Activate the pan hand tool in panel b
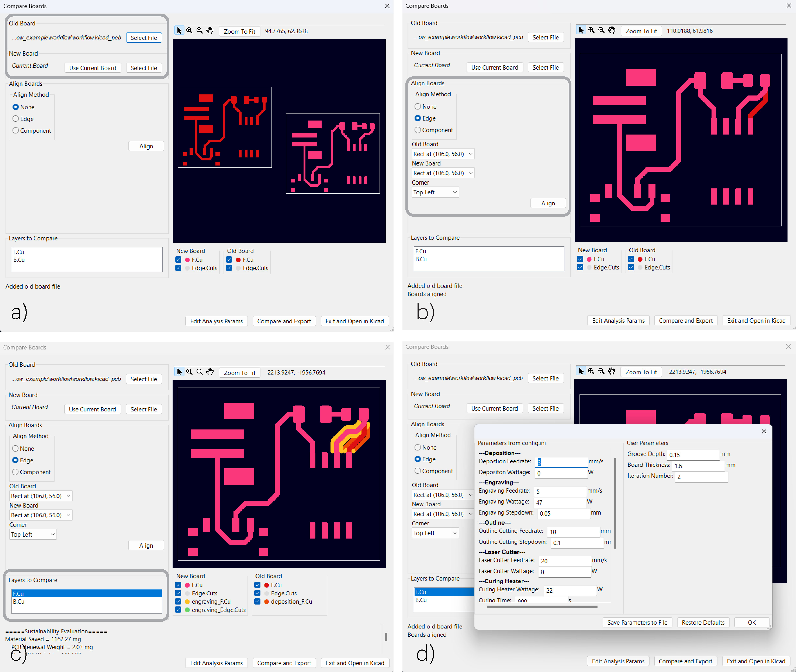 coord(612,31)
